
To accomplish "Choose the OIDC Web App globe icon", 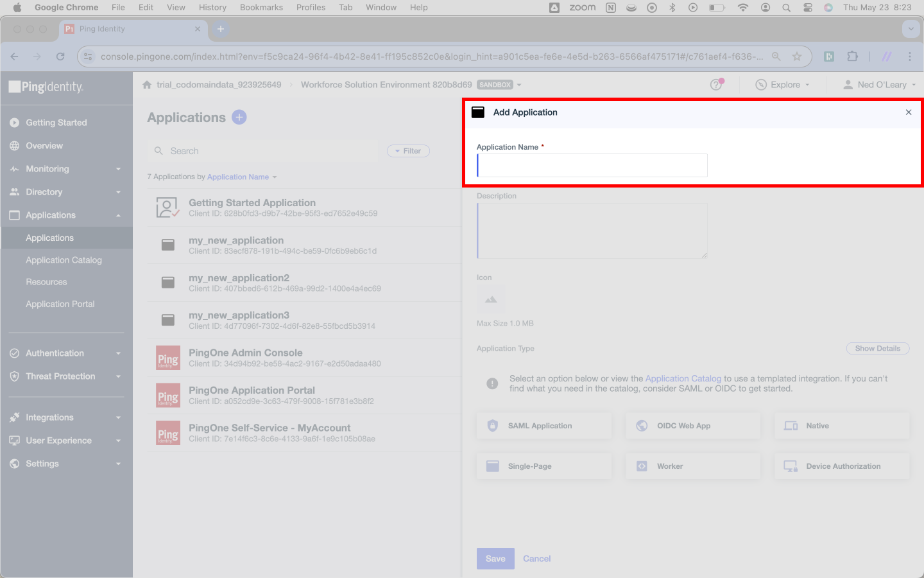I will 642,426.
